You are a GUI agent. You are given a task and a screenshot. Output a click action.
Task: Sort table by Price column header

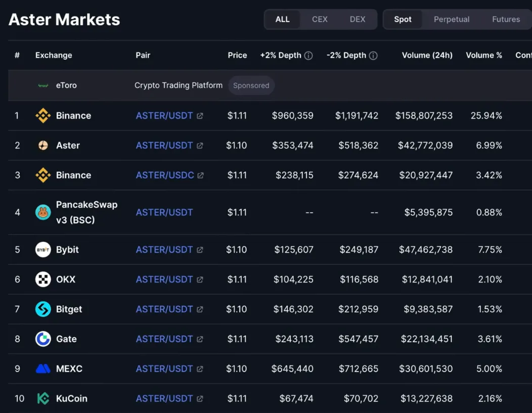click(237, 56)
